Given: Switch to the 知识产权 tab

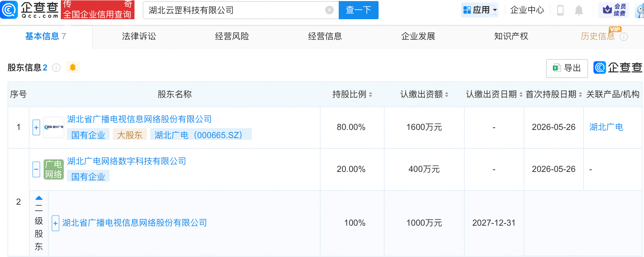Looking at the screenshot, I should (x=511, y=36).
